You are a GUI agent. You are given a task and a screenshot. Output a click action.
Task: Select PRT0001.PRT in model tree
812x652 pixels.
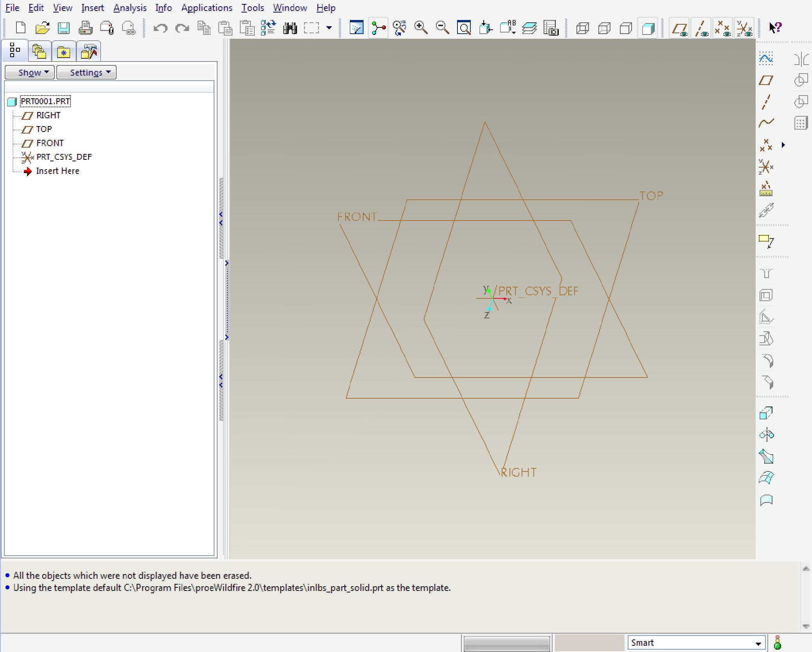(45, 101)
